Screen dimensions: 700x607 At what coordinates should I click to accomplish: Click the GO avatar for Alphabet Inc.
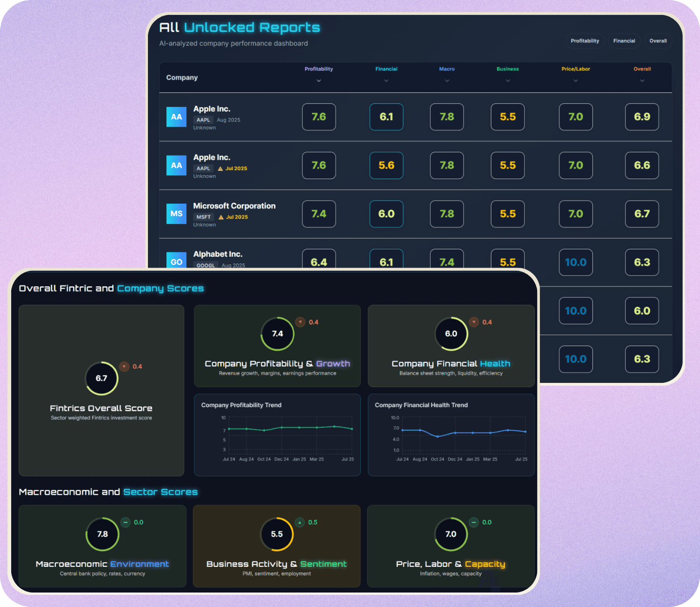click(x=176, y=261)
